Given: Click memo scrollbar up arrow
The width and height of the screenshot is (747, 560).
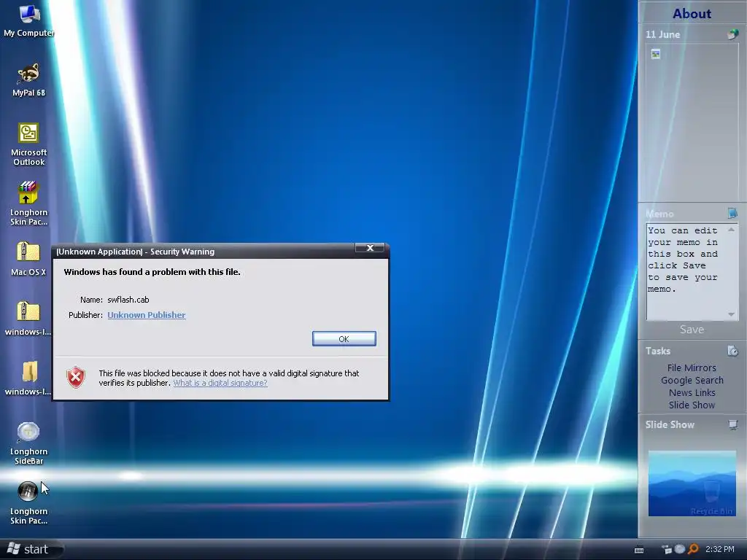Looking at the screenshot, I should 731,229.
